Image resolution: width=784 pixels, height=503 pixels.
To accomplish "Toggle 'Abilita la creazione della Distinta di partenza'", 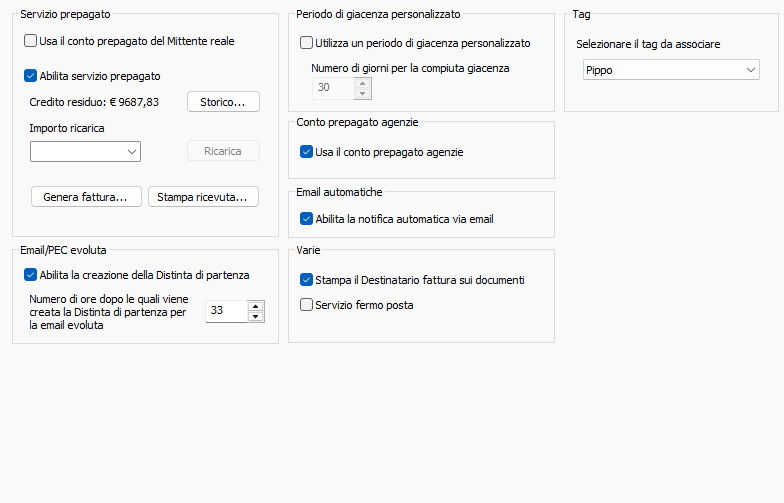I will tap(30, 275).
